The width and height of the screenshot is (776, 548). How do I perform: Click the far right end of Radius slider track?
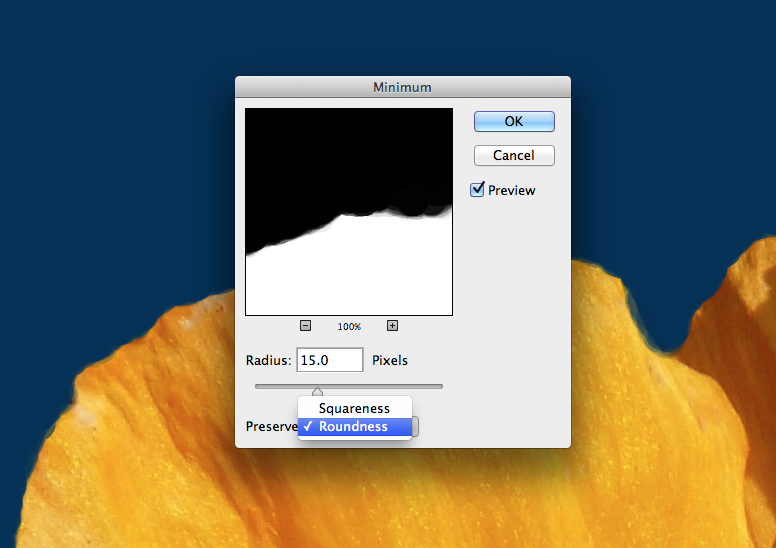(x=440, y=386)
